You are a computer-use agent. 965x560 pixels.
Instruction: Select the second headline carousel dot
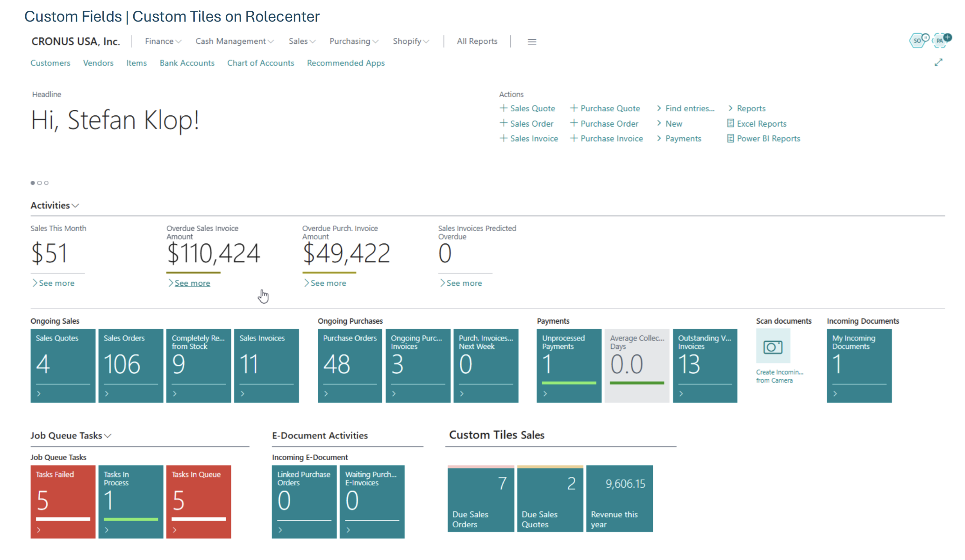point(39,183)
